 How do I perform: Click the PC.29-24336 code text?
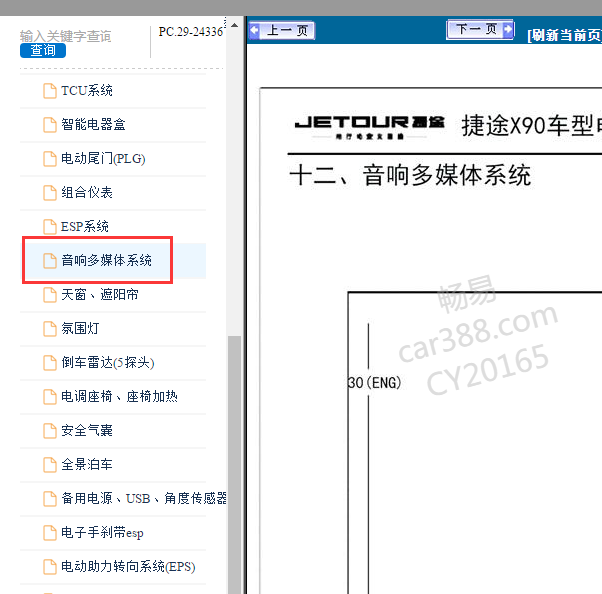tap(191, 32)
